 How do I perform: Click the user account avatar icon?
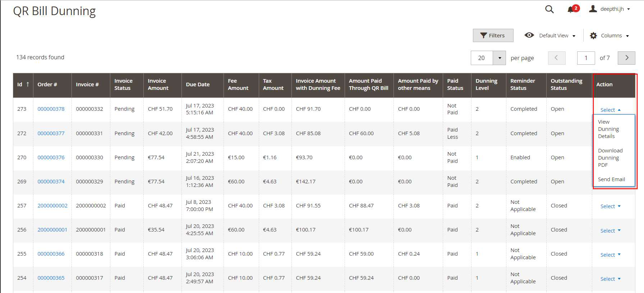pyautogui.click(x=593, y=9)
